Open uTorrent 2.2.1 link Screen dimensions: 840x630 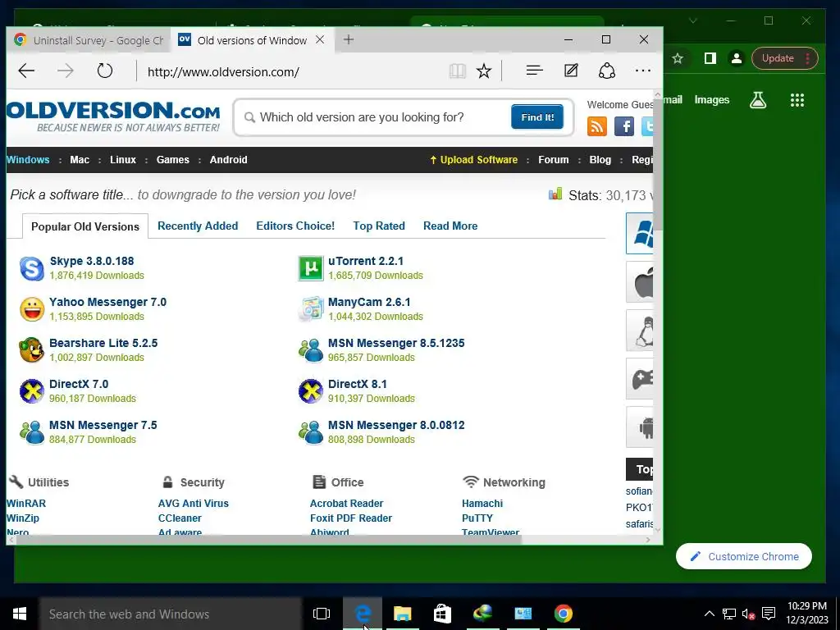point(366,261)
